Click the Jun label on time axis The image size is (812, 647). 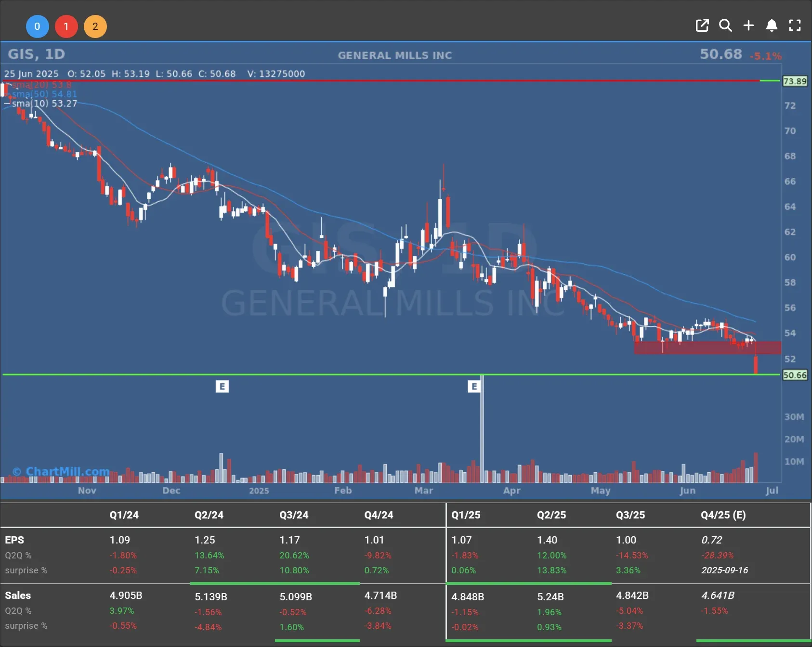coord(687,491)
